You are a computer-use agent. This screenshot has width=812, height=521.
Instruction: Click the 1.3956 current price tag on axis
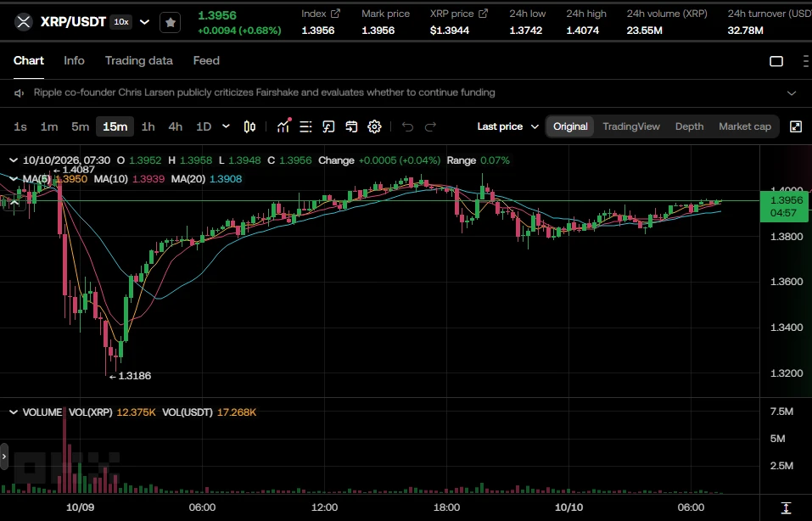tap(783, 206)
